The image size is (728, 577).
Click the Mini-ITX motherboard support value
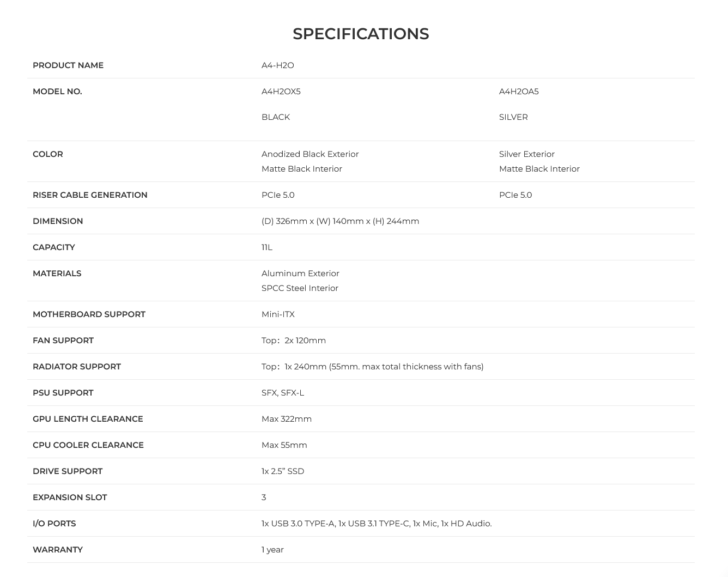coord(278,314)
